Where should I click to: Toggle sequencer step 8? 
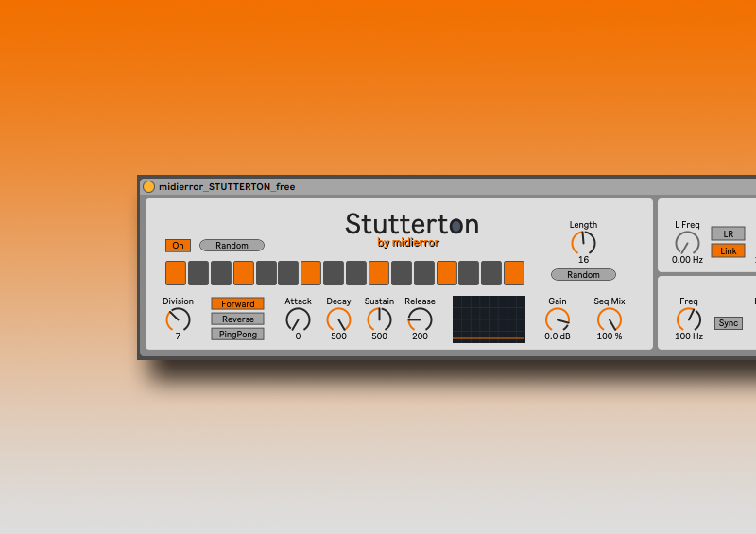334,273
